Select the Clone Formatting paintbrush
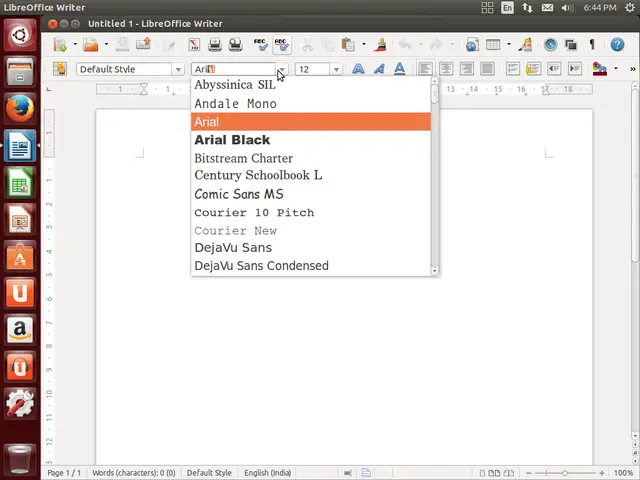The height and width of the screenshot is (480, 640). click(x=380, y=44)
